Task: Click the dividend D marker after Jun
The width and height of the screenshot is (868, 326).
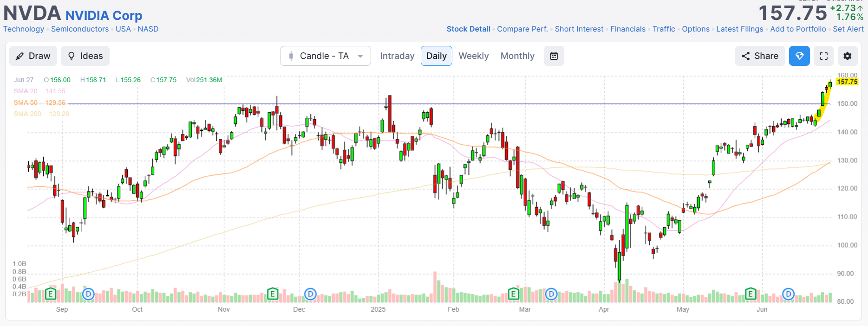Action: [x=788, y=294]
